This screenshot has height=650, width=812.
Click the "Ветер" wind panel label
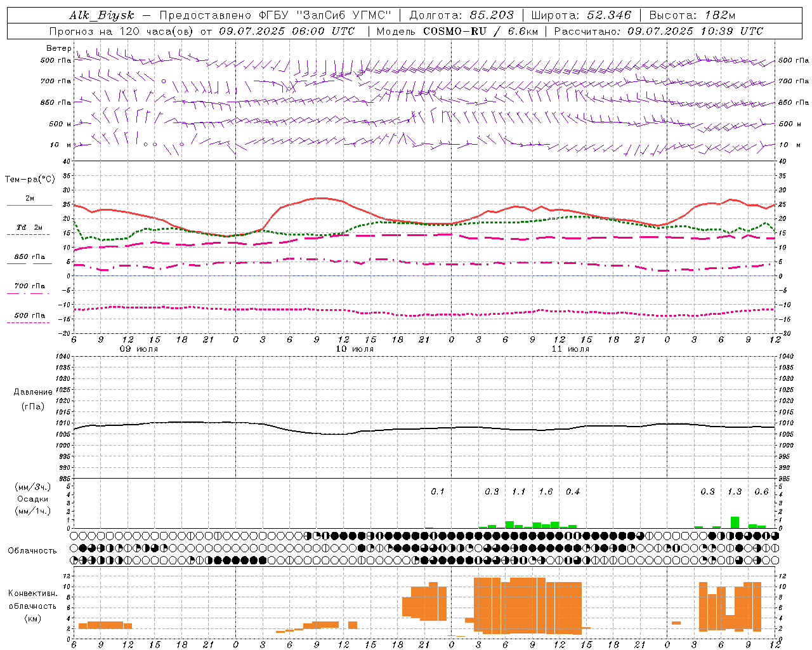[x=58, y=48]
